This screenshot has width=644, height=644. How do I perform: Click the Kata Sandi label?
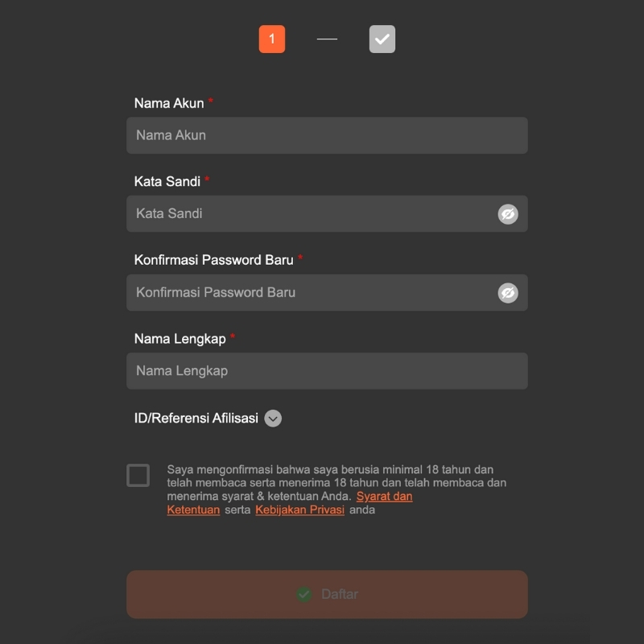(x=167, y=182)
